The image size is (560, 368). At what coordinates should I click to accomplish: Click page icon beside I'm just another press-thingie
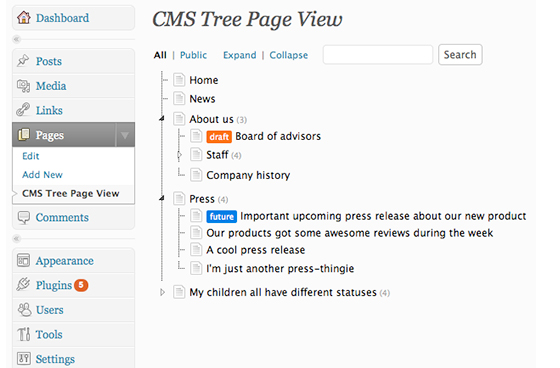pos(196,268)
